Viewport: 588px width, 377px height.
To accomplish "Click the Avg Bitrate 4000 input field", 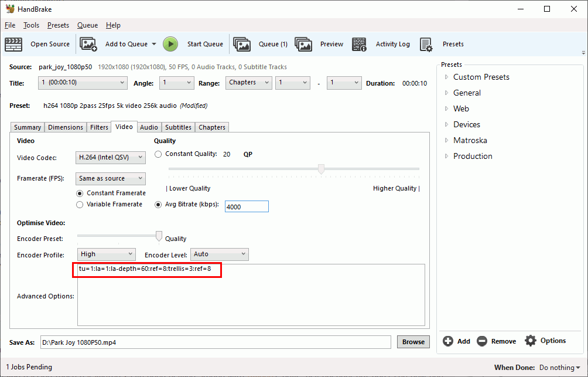I will pyautogui.click(x=247, y=206).
